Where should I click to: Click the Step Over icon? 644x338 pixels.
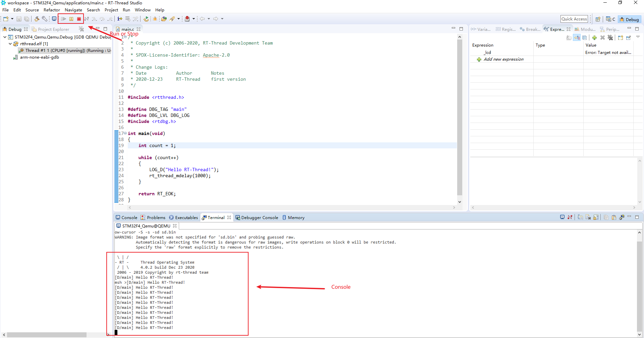tap(102, 19)
